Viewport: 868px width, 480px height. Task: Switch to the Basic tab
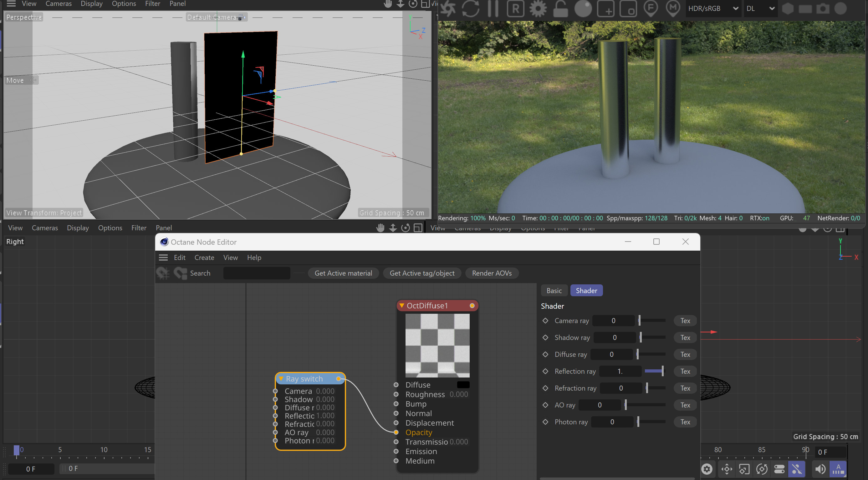point(554,291)
